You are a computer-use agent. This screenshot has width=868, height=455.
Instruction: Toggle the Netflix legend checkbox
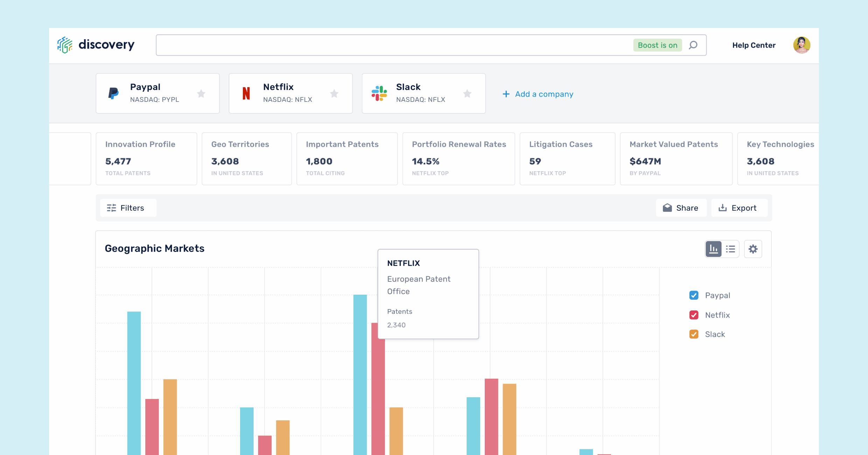(x=694, y=315)
